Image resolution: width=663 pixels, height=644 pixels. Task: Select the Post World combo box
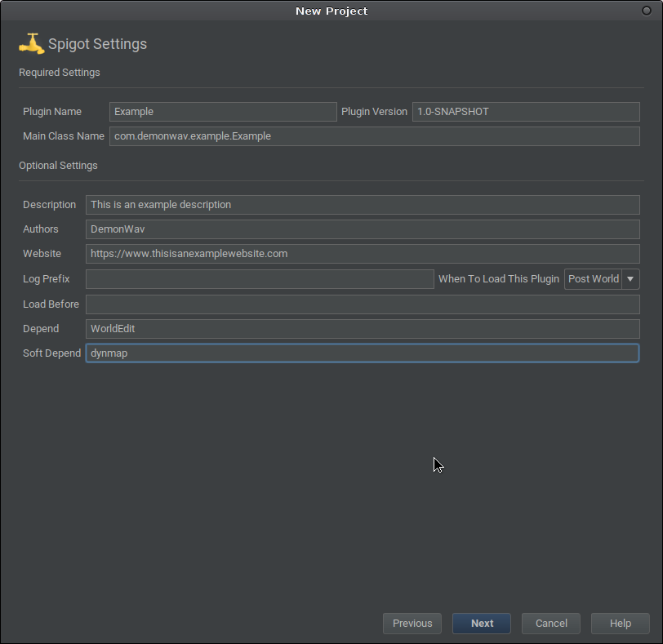(594, 279)
